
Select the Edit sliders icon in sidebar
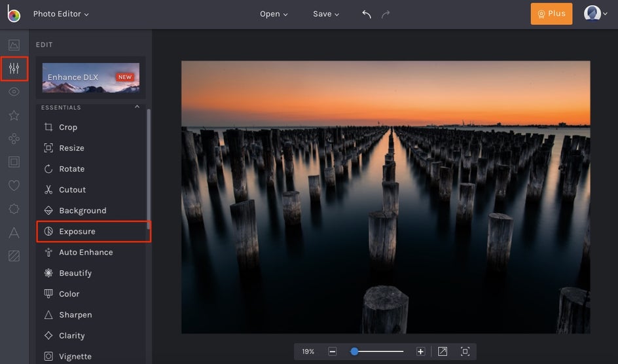pos(14,69)
